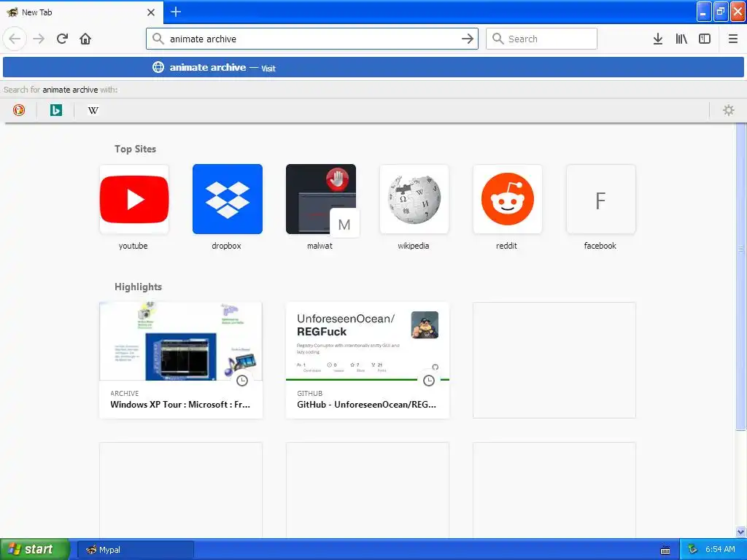Viewport: 747px width, 560px height.
Task: Search with the Wikipedia engine icon
Action: tap(93, 110)
